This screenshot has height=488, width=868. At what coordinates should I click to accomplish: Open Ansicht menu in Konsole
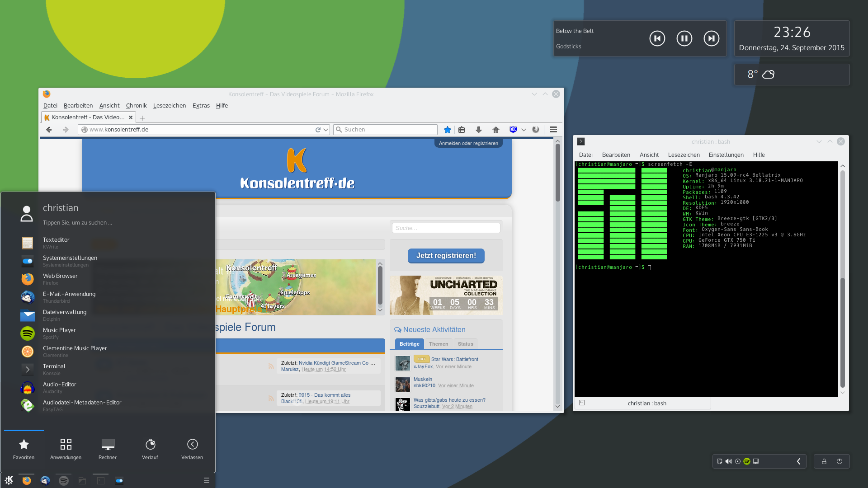(649, 155)
